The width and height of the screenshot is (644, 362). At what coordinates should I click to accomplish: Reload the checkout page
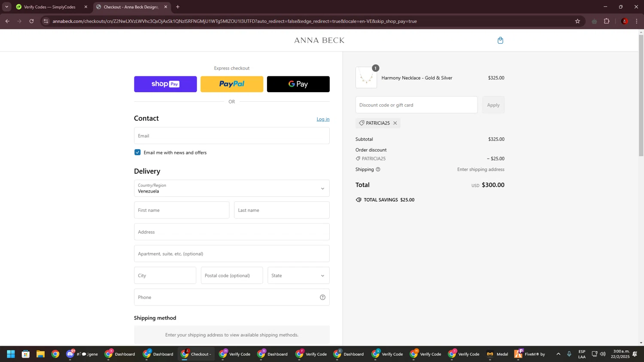coord(31,21)
